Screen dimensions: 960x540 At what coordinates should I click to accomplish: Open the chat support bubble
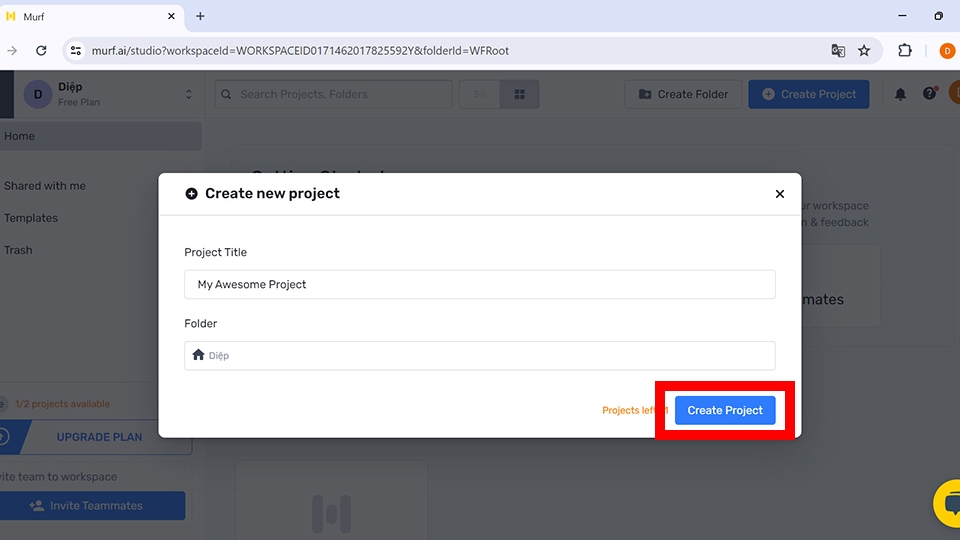[x=949, y=504]
